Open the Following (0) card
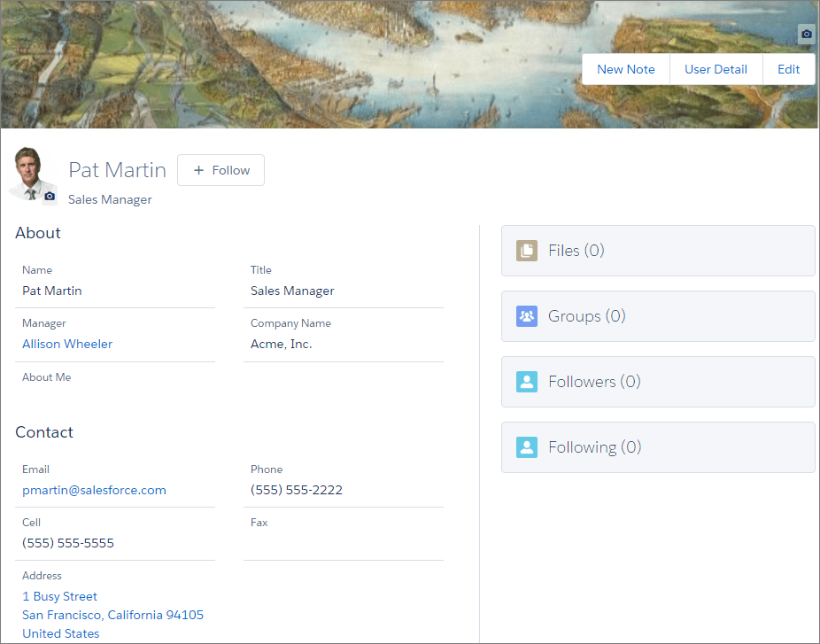The height and width of the screenshot is (644, 820). point(658,447)
